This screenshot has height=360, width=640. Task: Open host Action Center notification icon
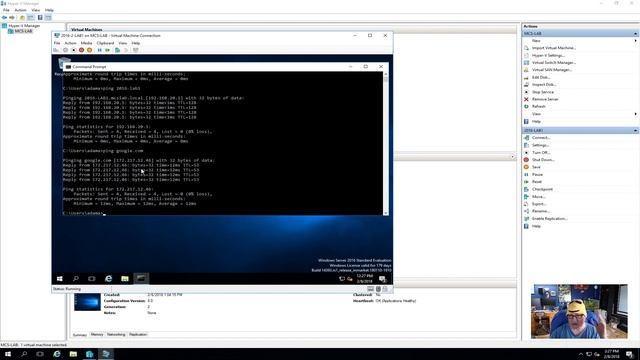click(630, 354)
